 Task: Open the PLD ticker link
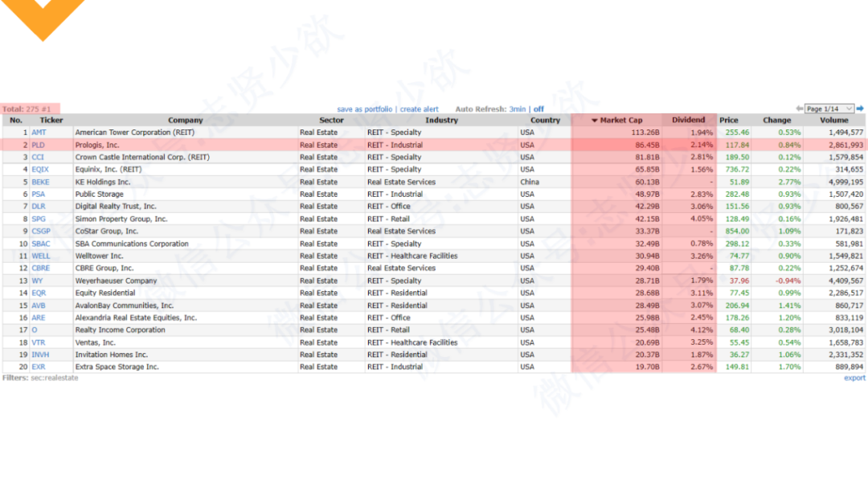pyautogui.click(x=38, y=146)
